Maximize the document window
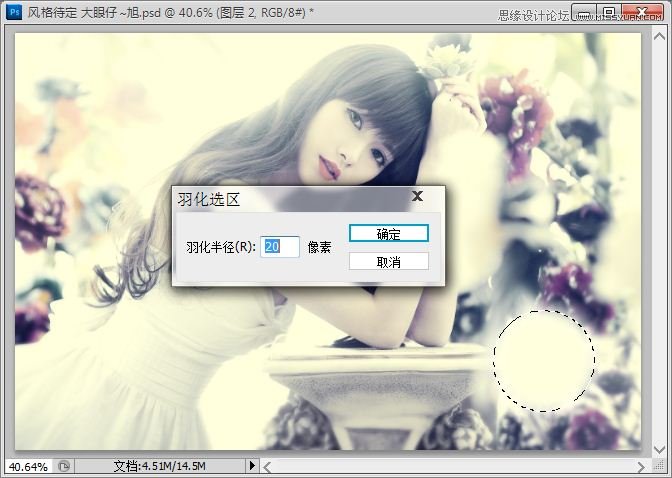The height and width of the screenshot is (478, 672). click(609, 13)
